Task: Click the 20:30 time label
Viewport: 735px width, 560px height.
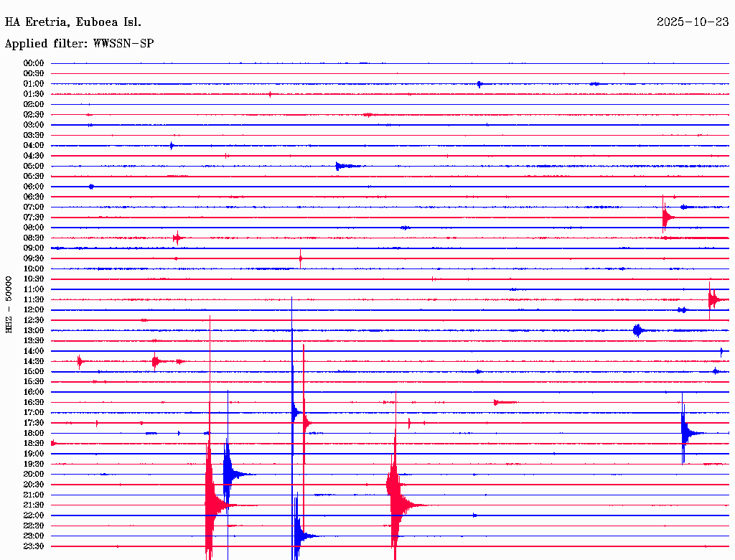Action: (34, 485)
